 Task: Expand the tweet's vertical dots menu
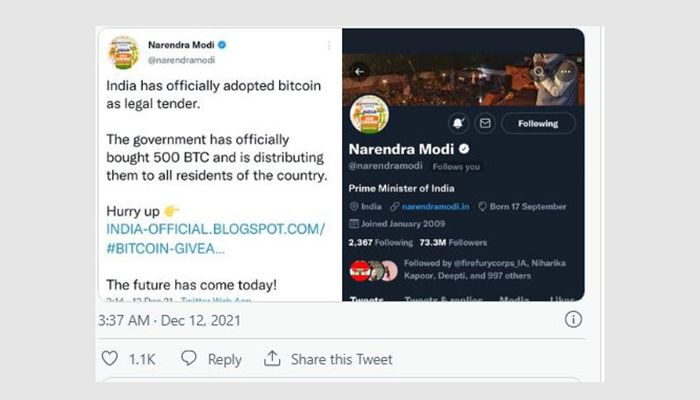pos(329,46)
